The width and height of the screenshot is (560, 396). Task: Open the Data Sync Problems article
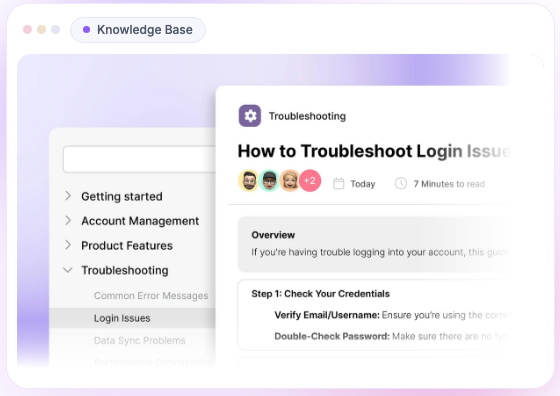[140, 340]
